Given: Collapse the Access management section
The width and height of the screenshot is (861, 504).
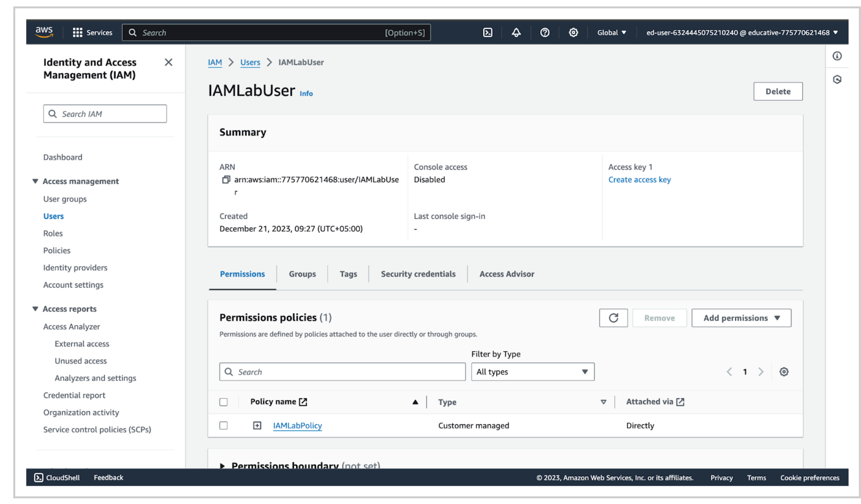Looking at the screenshot, I should point(35,181).
